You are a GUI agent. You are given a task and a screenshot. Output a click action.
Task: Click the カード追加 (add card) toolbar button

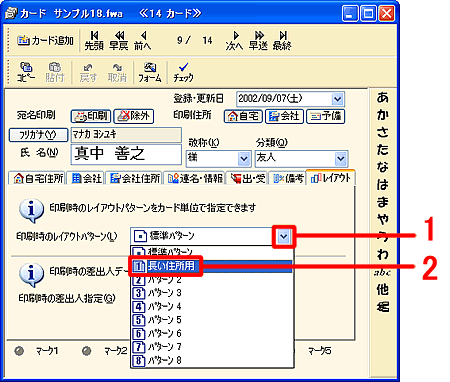[45, 41]
